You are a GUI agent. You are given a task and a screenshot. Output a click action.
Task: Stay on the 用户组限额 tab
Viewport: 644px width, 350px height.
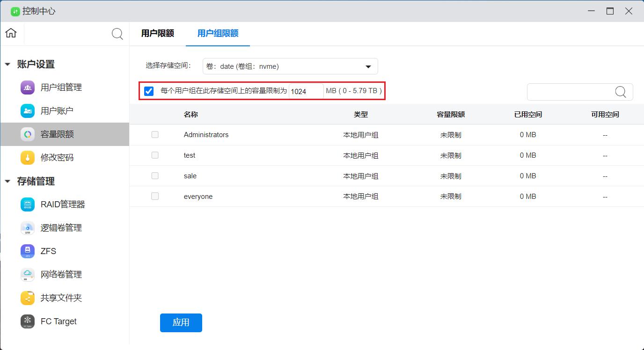point(218,33)
